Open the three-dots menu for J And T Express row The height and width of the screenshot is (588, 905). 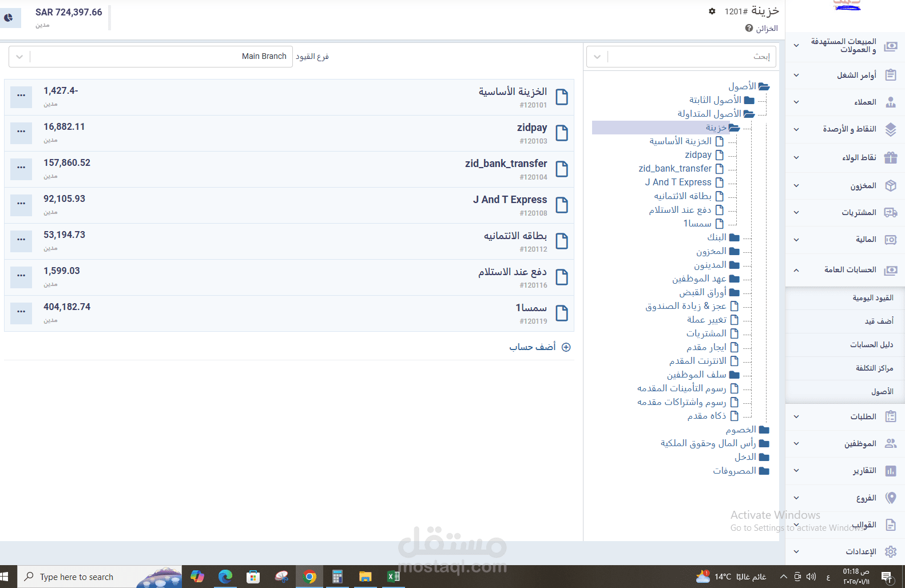(x=21, y=204)
